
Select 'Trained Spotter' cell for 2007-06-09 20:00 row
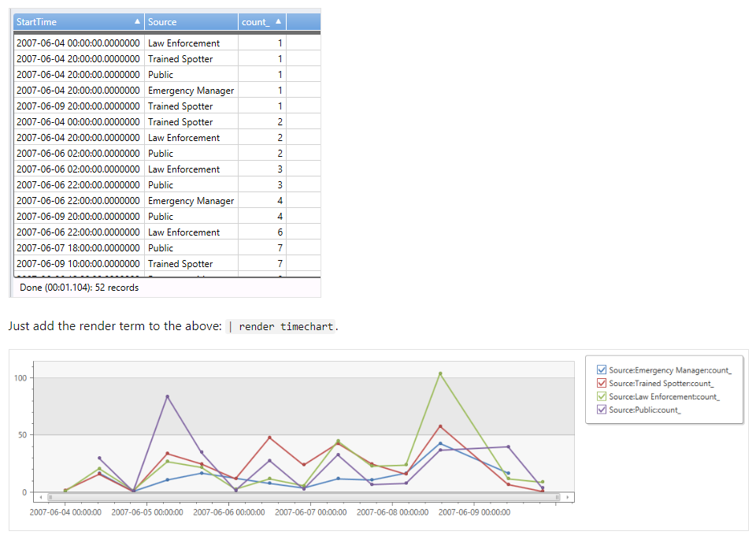(191, 106)
